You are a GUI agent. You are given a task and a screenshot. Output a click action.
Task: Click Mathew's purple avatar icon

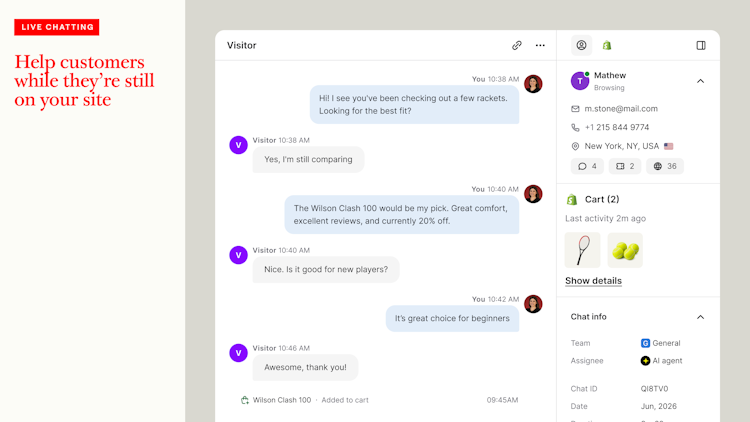pos(580,81)
